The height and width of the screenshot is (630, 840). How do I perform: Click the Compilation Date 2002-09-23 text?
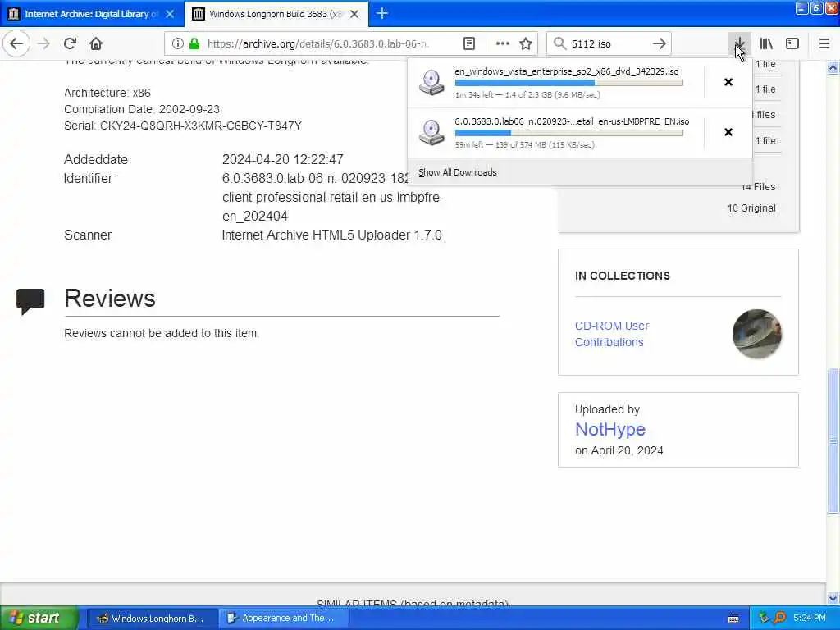coord(142,109)
